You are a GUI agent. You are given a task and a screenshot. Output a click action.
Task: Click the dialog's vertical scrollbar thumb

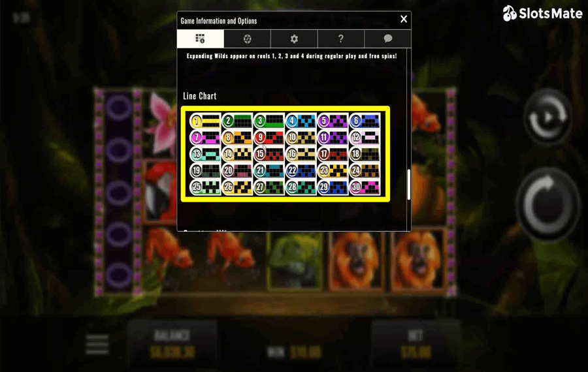coord(409,184)
